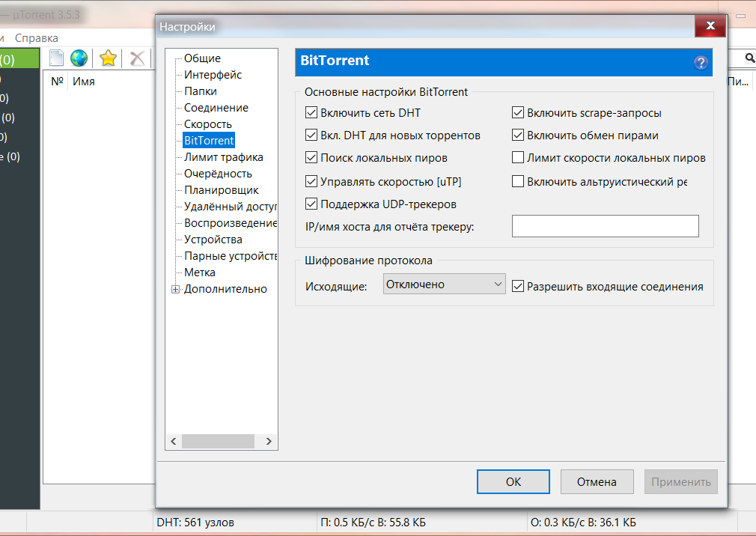Click the yellow star toolbar icon

(108, 58)
